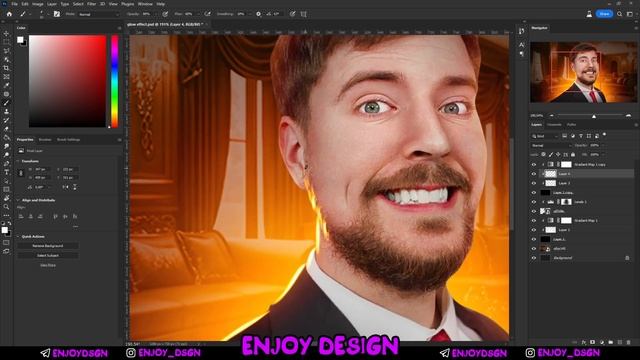Collapse the Quick Actions section
This screenshot has height=360, width=640.
tap(18, 237)
